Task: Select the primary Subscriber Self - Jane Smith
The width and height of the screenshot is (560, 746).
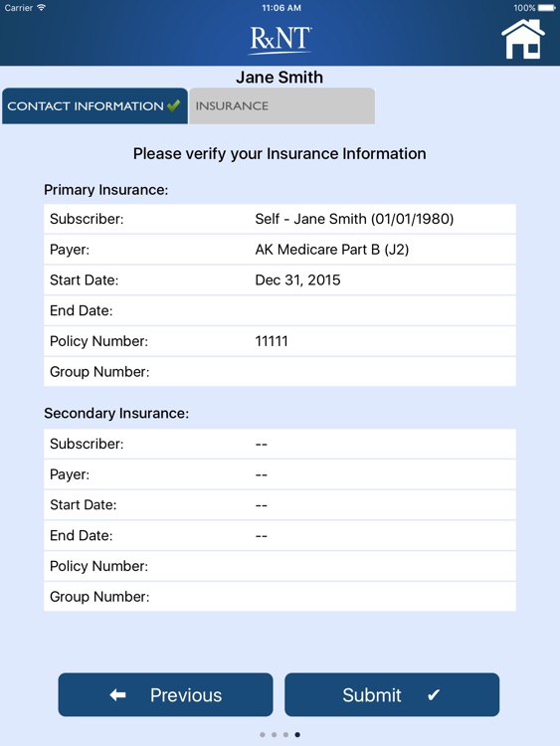Action: [x=354, y=219]
